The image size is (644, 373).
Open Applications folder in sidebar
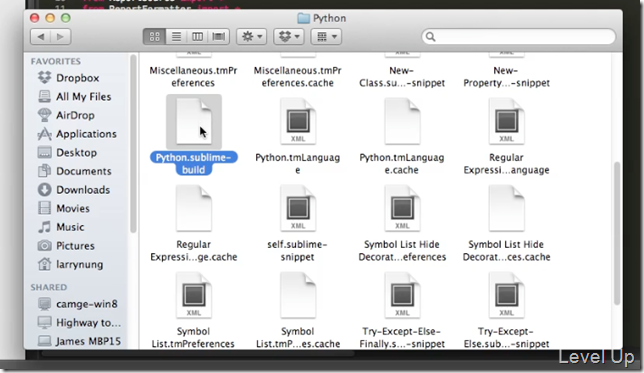77,134
